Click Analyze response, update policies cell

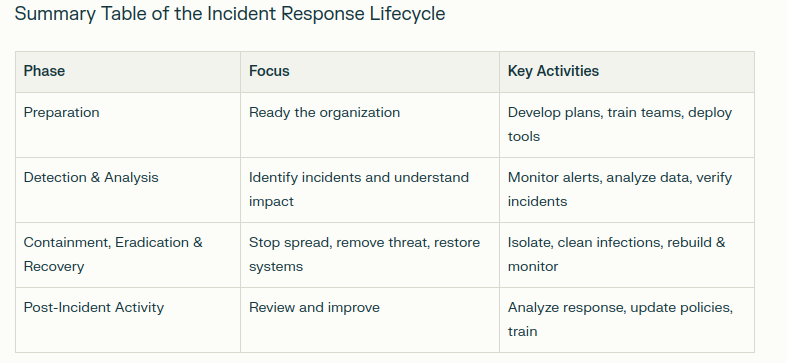(x=627, y=320)
